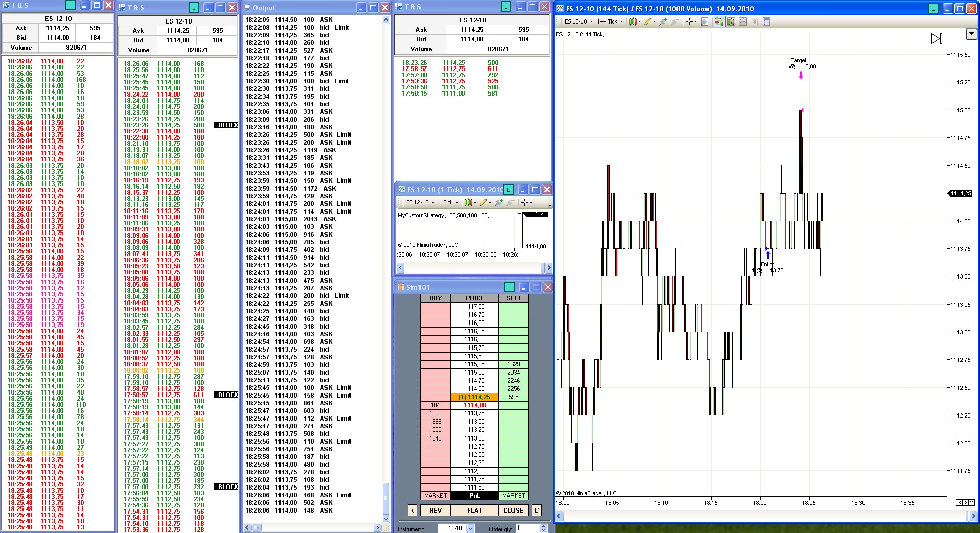Expand the 1 Tick interval dropdown
This screenshot has width=980, height=533.
point(450,202)
